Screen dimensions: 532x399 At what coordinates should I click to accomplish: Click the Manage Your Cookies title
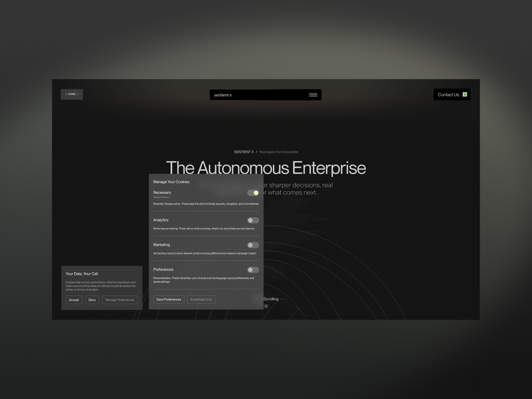(x=171, y=182)
